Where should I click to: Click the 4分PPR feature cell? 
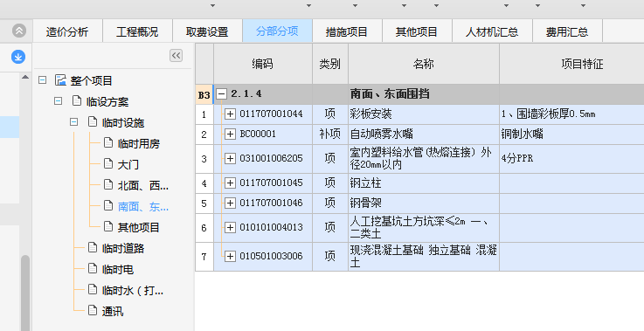(x=571, y=159)
